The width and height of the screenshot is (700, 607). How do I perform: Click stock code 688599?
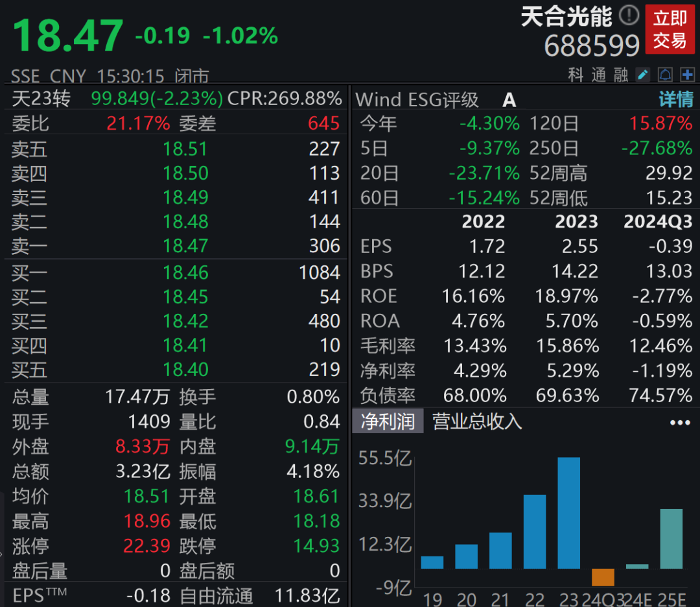pyautogui.click(x=592, y=45)
